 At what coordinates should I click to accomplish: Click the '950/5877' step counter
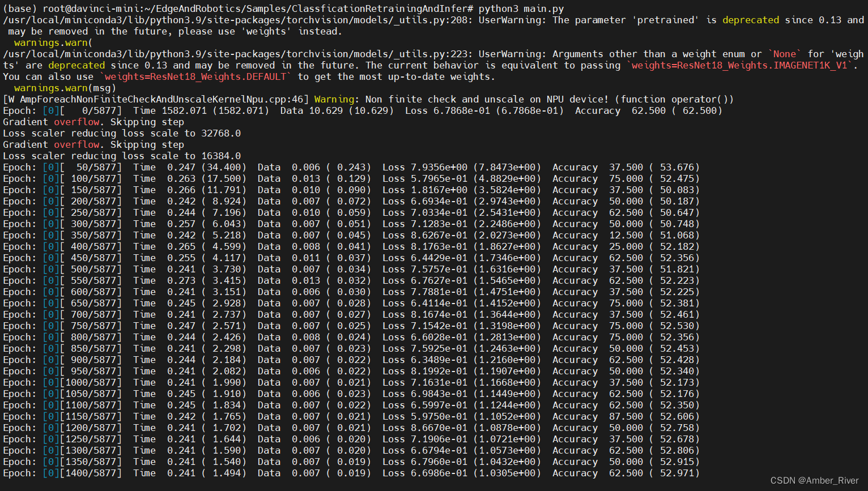pos(93,371)
